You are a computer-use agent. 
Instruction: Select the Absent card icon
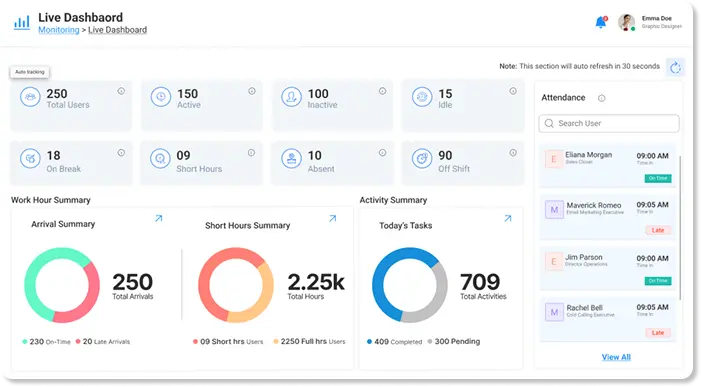pyautogui.click(x=291, y=159)
